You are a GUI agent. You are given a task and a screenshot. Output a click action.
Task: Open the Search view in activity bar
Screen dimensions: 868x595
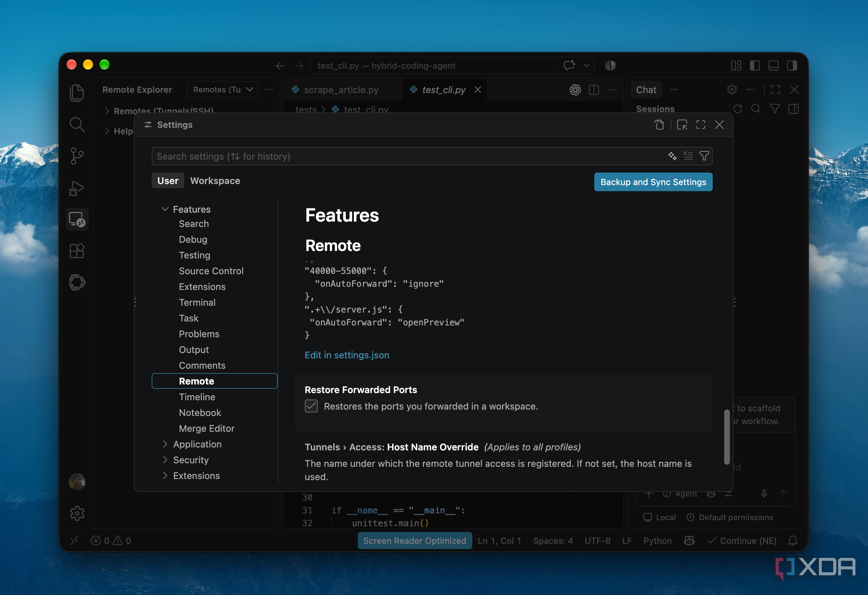(x=77, y=125)
